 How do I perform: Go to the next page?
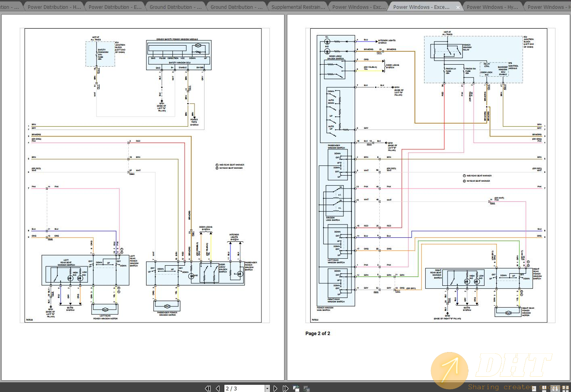point(275,388)
